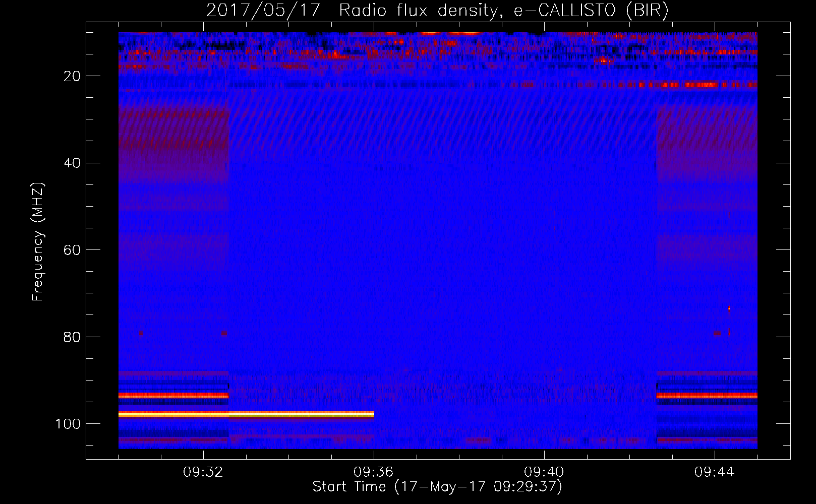Click the "09:32" time tick label
Image resolution: width=816 pixels, height=504 pixels.
203,472
